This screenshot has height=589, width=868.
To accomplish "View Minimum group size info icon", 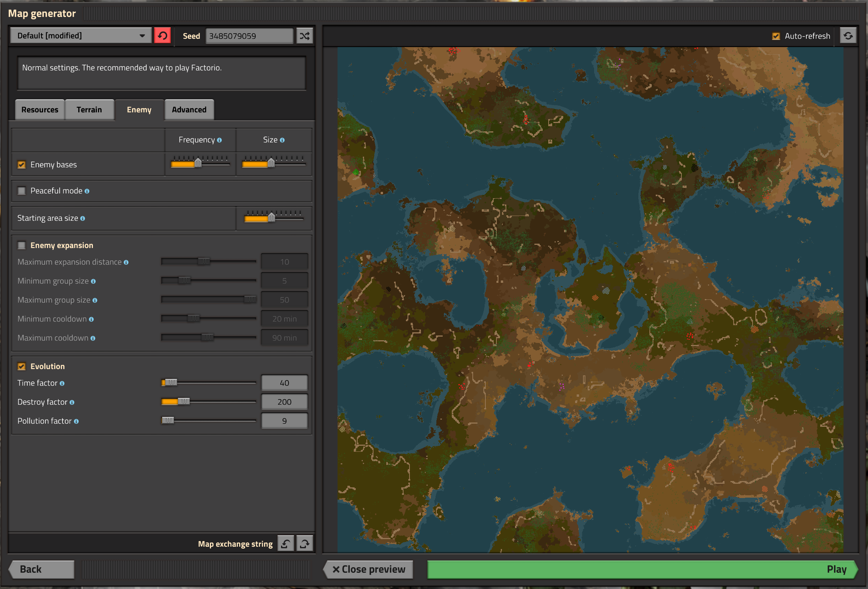I will (93, 281).
